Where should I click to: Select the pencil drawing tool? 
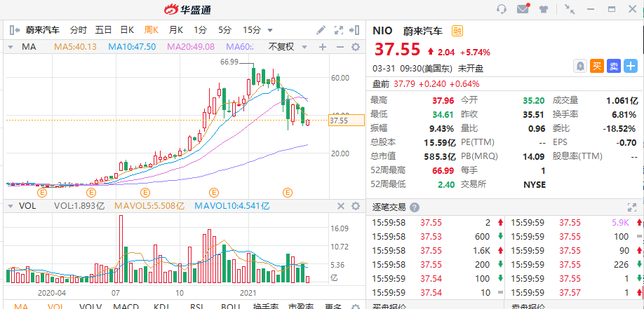(x=321, y=30)
